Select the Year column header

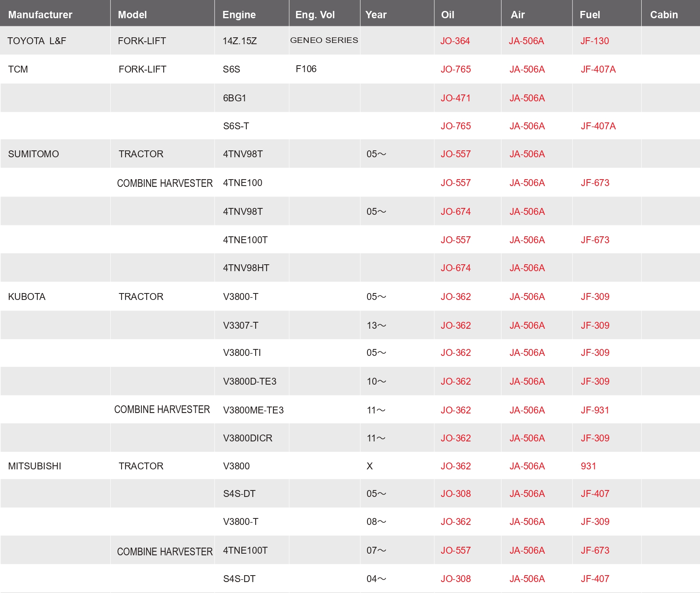(376, 15)
